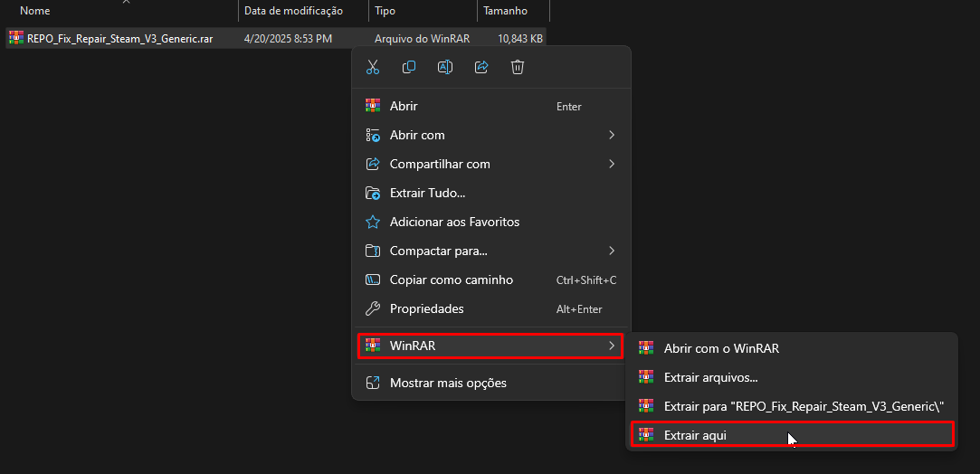
Task: Select Extrair arquivos... option
Action: click(x=792, y=377)
